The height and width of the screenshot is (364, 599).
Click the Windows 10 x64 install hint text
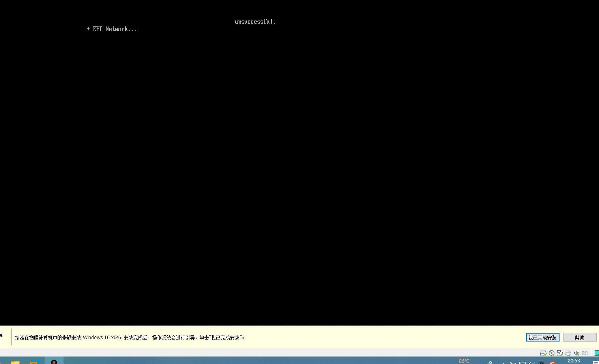130,338
